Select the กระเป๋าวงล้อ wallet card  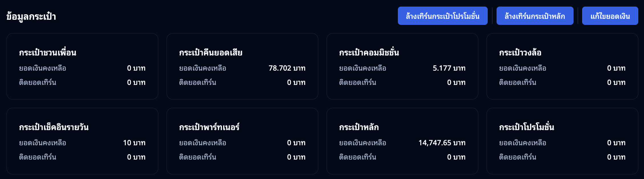[563, 66]
